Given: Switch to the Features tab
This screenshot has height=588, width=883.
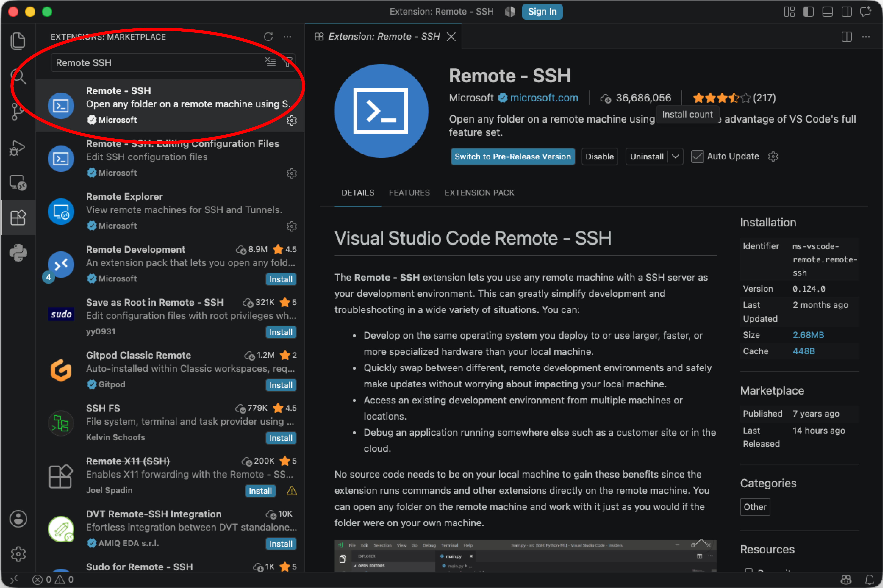Looking at the screenshot, I should click(409, 193).
